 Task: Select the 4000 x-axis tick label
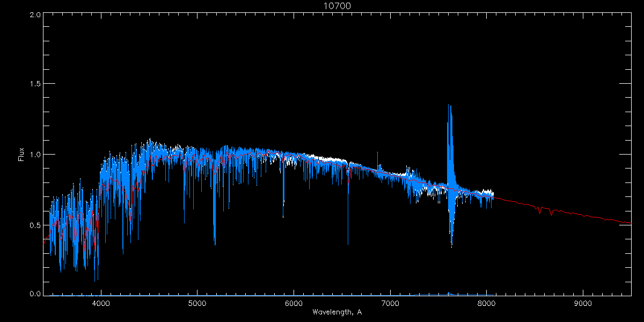click(101, 302)
